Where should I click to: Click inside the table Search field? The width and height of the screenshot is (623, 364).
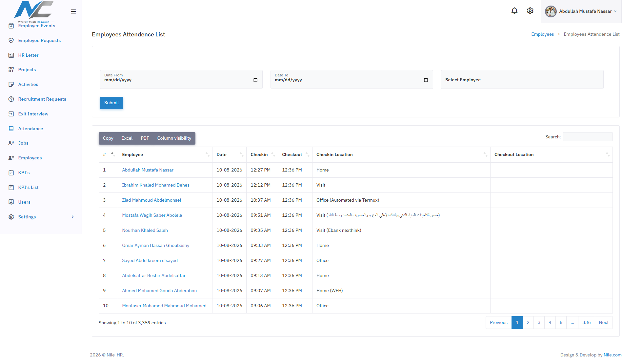point(588,137)
